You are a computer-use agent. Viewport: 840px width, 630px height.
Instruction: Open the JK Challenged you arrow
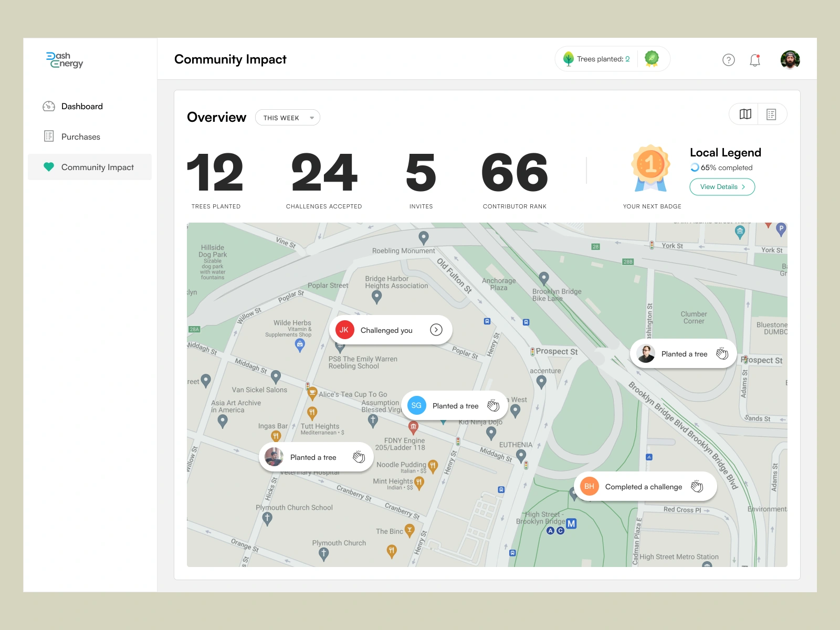(x=436, y=330)
